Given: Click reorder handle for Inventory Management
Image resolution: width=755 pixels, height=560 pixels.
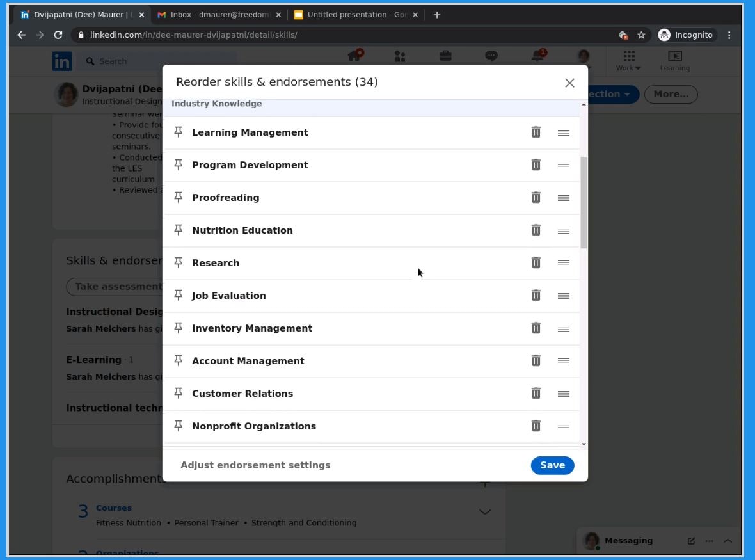Looking at the screenshot, I should 563,328.
